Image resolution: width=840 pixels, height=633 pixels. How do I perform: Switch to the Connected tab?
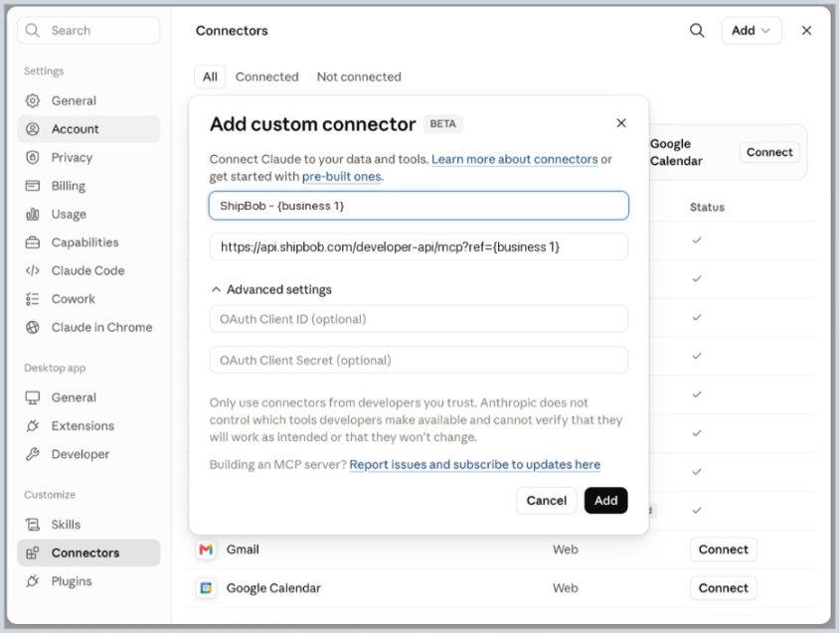pos(266,78)
